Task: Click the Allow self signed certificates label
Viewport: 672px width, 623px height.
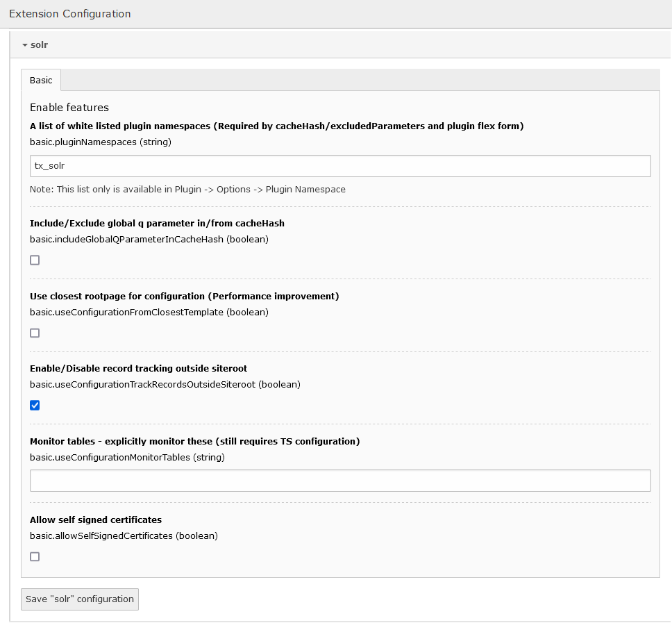Action: 96,520
